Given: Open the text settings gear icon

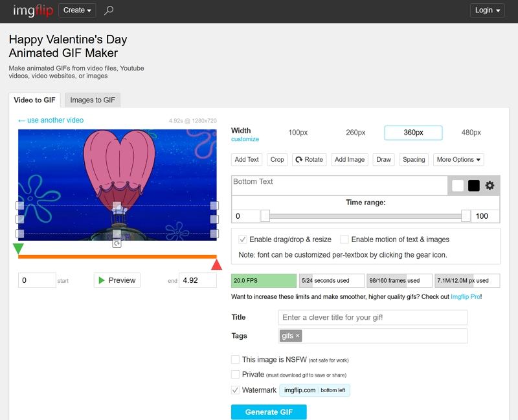Looking at the screenshot, I should tap(490, 185).
